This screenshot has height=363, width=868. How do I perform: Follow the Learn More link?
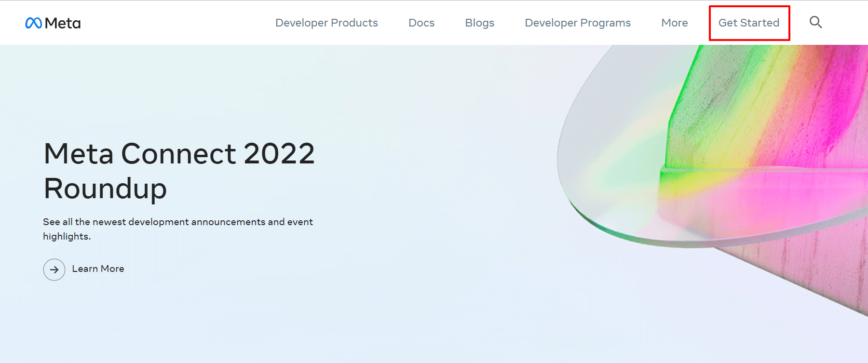(x=98, y=269)
